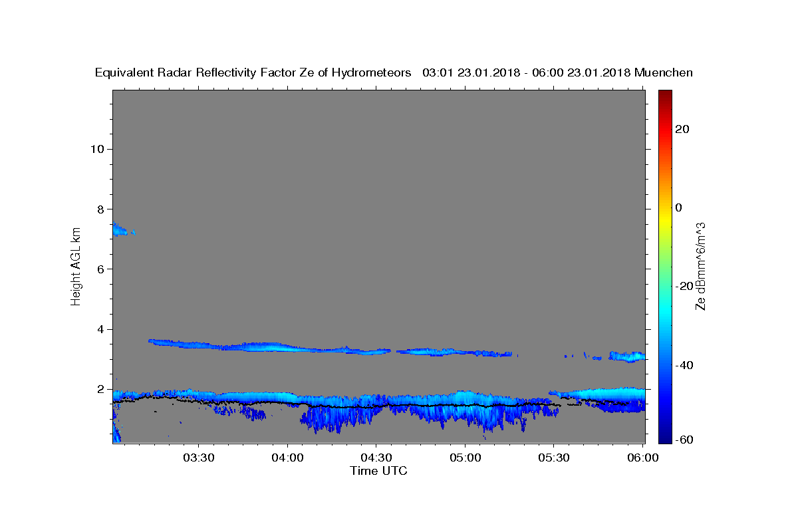This screenshot has width=798, height=532.
Task: Click the '04:00' time tick label
Action: (x=287, y=458)
